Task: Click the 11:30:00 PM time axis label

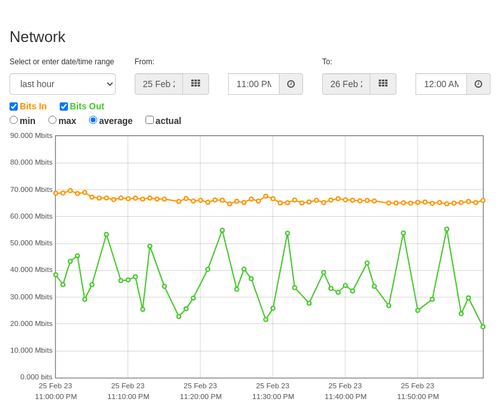Action: pos(273,397)
